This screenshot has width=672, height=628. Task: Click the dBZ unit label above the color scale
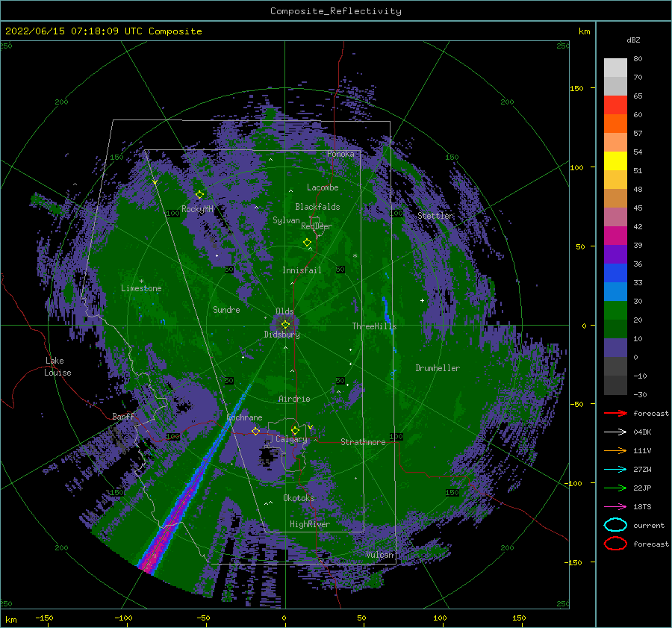(633, 40)
